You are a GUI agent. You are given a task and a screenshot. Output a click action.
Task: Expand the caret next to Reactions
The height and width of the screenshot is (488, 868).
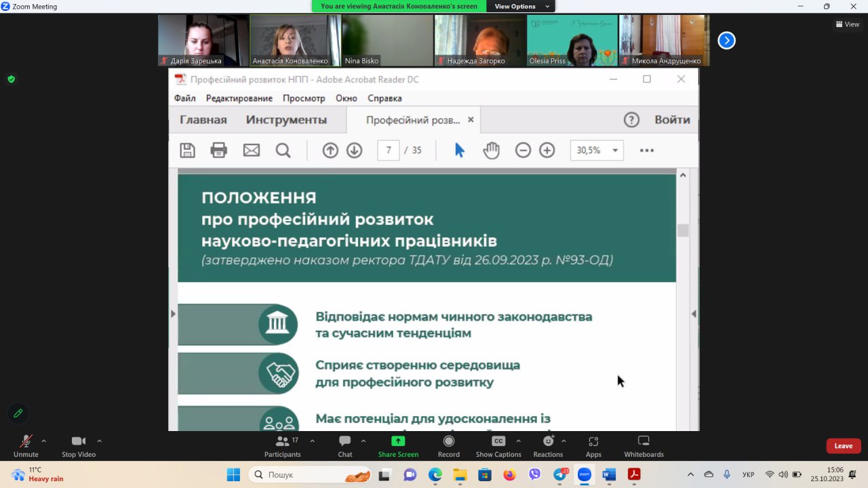click(564, 441)
